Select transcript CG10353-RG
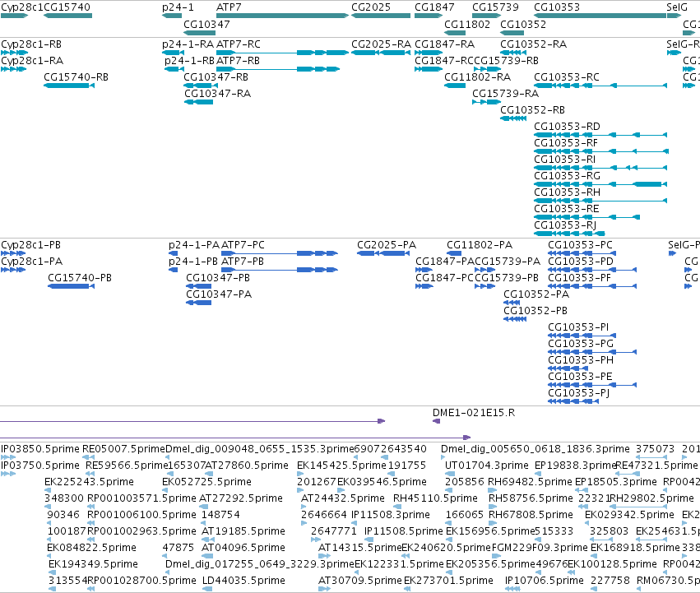 tap(600, 184)
